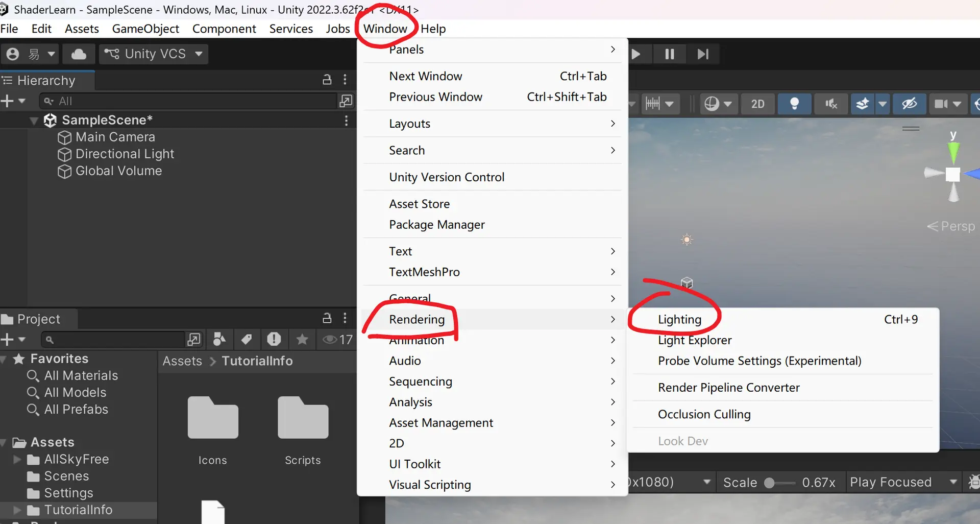
Task: Collapse the SampleScene tree node
Action: [34, 121]
